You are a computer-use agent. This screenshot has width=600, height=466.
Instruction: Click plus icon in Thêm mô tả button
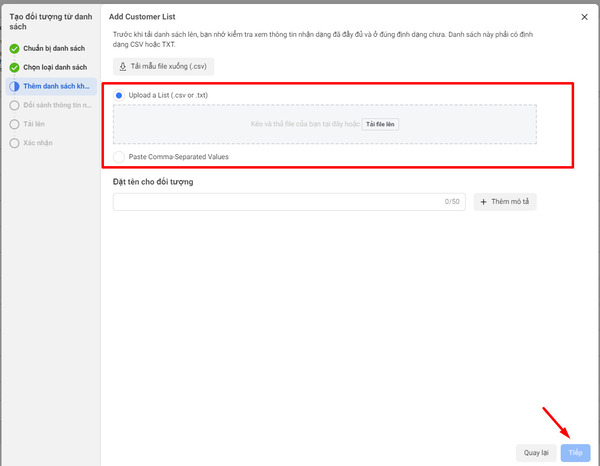point(484,202)
